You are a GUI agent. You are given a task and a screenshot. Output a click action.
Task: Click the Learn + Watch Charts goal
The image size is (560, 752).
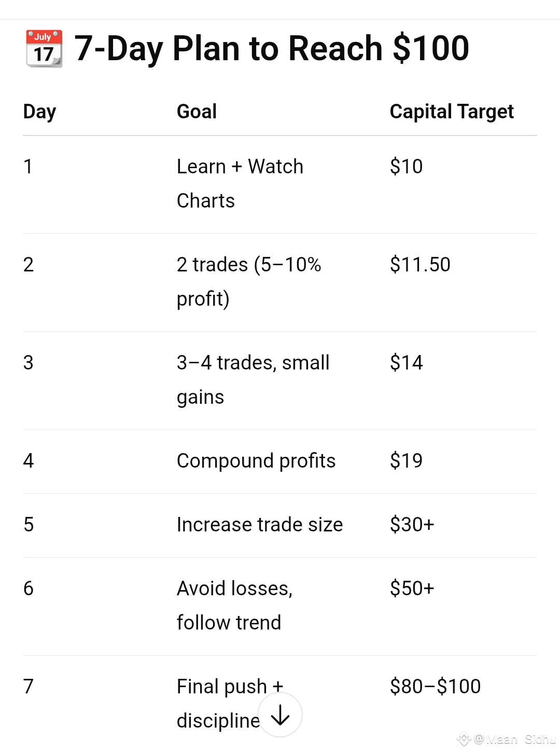(240, 183)
